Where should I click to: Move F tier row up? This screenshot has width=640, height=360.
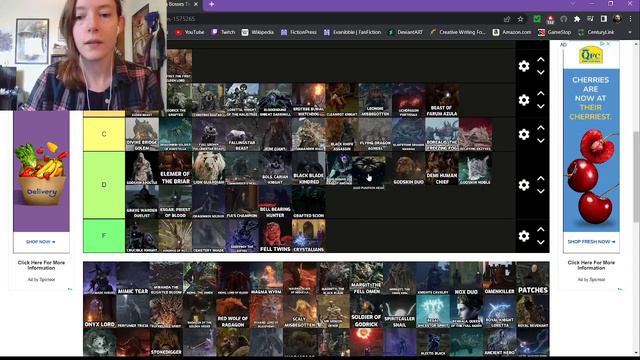click(541, 229)
